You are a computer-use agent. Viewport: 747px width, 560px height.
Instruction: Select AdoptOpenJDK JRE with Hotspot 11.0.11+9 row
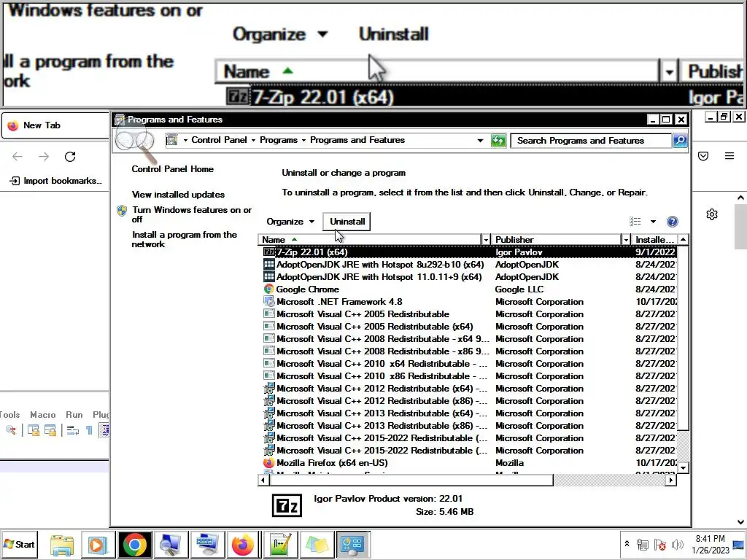469,277
